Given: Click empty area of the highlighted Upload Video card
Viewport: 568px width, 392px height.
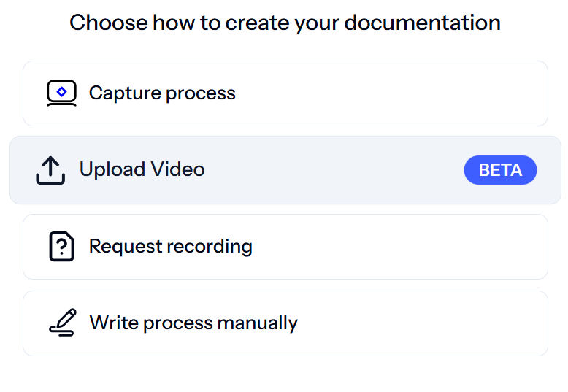Looking at the screenshot, I should [333, 170].
